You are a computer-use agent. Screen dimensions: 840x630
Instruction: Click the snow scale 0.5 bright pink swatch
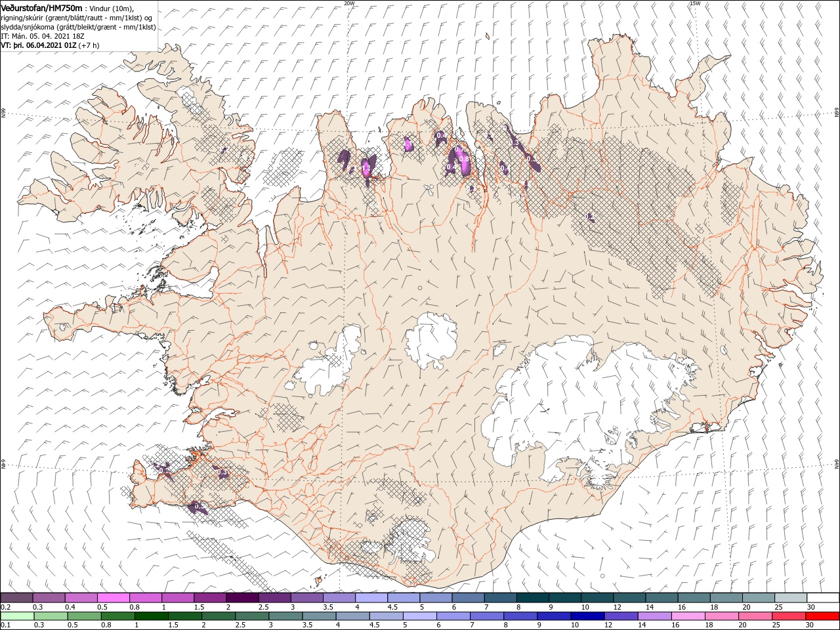click(113, 598)
